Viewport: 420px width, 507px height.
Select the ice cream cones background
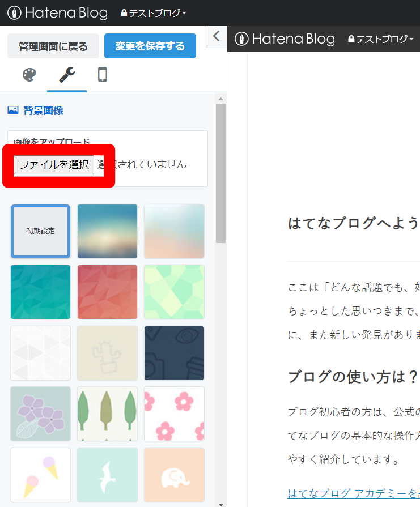pyautogui.click(x=40, y=475)
